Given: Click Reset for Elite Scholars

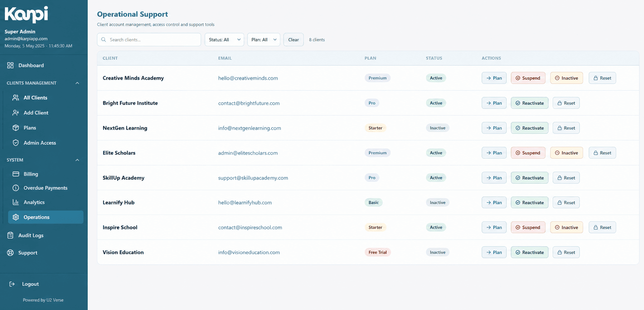Looking at the screenshot, I should tap(602, 153).
